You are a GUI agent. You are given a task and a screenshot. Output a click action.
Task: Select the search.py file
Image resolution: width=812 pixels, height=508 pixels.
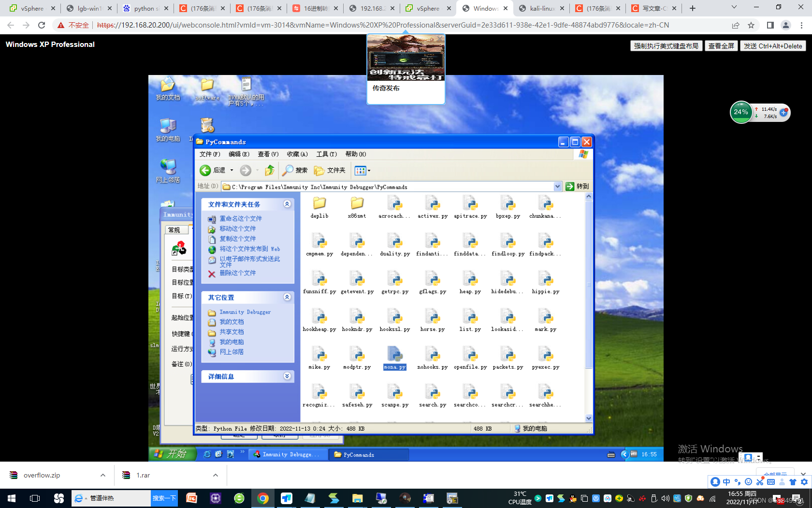tap(433, 396)
